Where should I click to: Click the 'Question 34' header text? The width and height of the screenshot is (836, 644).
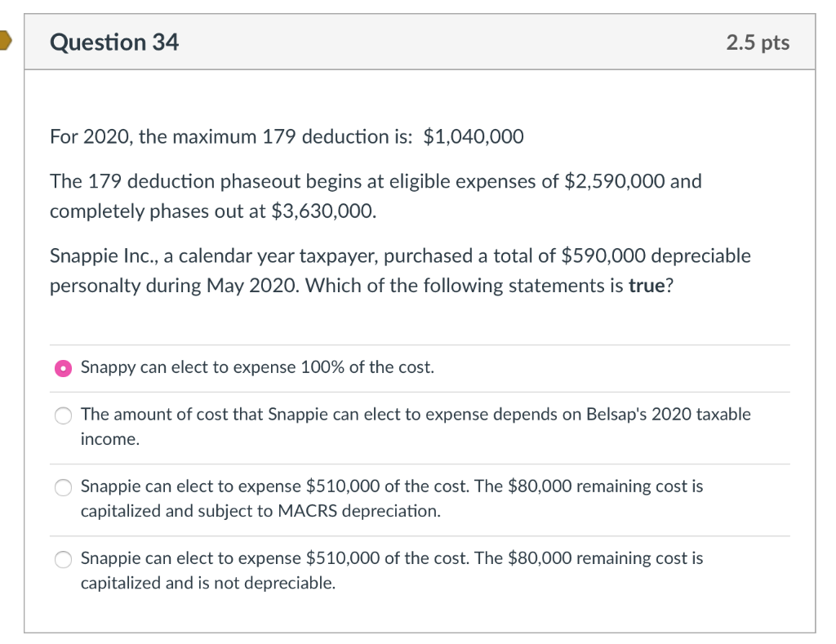tap(113, 42)
